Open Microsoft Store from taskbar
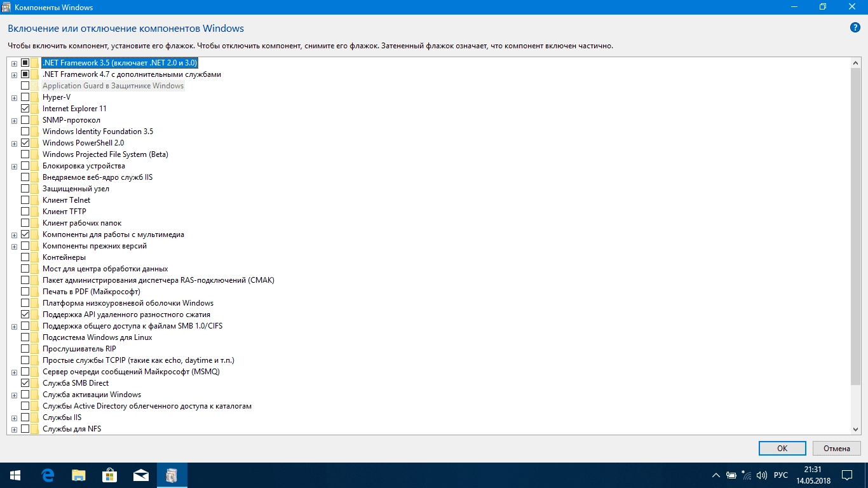 (x=109, y=475)
